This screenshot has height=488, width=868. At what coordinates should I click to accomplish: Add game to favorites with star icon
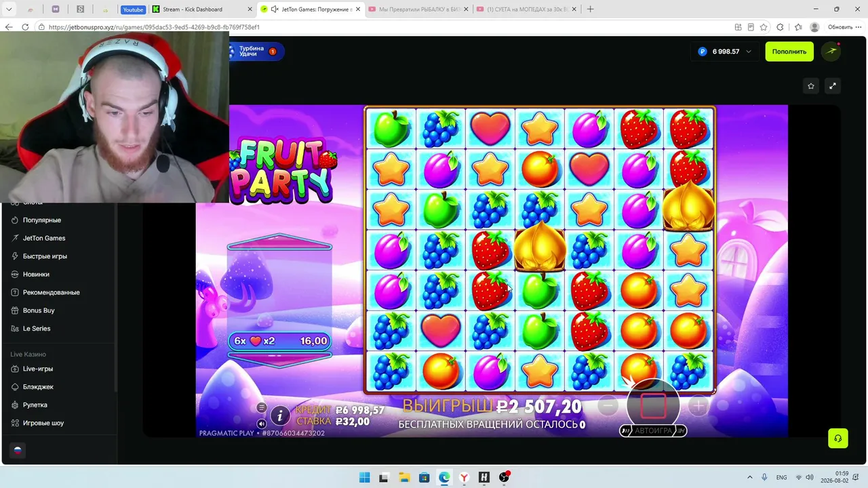(x=811, y=86)
